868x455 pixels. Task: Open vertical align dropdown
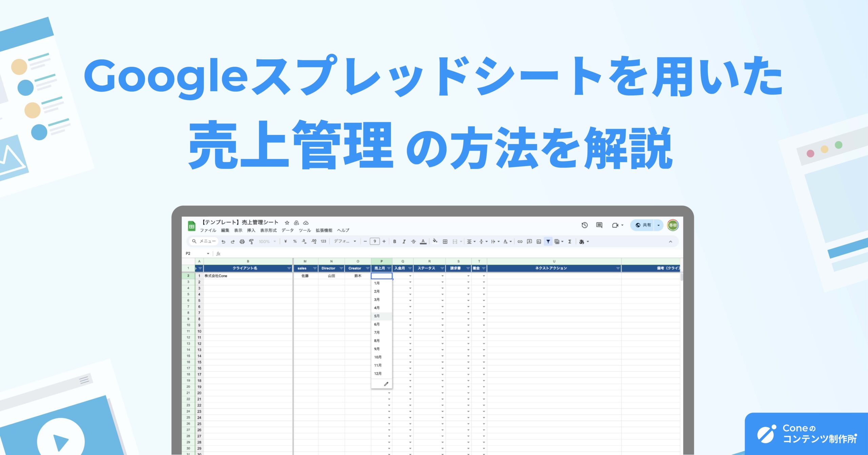click(484, 242)
